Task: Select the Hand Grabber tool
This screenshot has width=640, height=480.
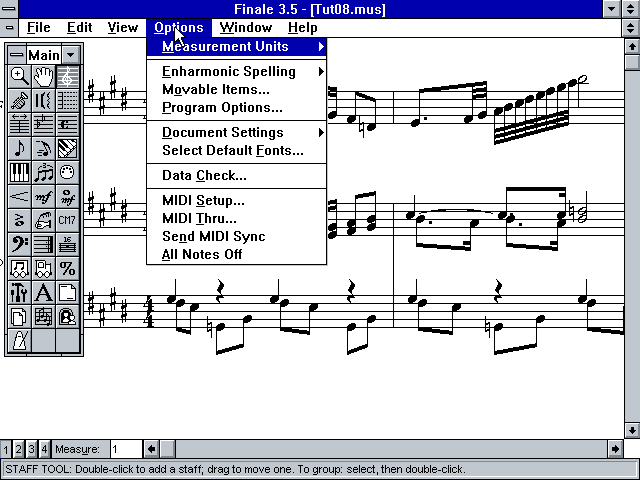Action: [43, 76]
